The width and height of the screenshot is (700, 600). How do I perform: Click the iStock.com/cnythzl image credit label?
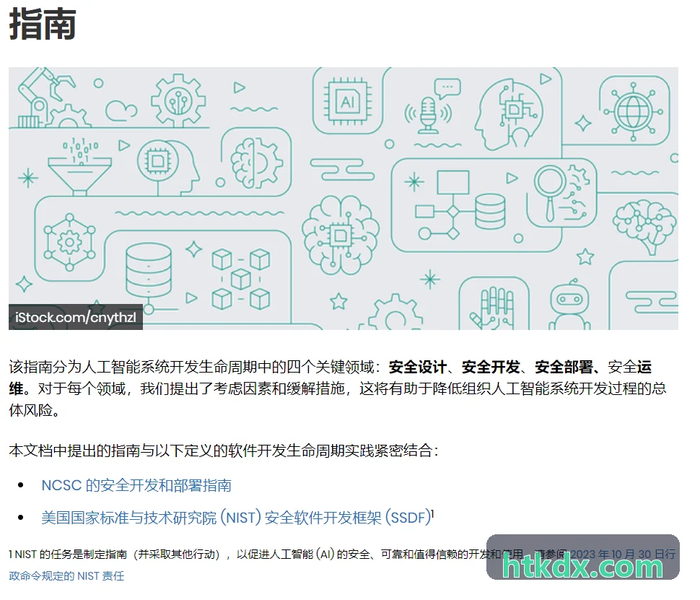click(x=76, y=317)
